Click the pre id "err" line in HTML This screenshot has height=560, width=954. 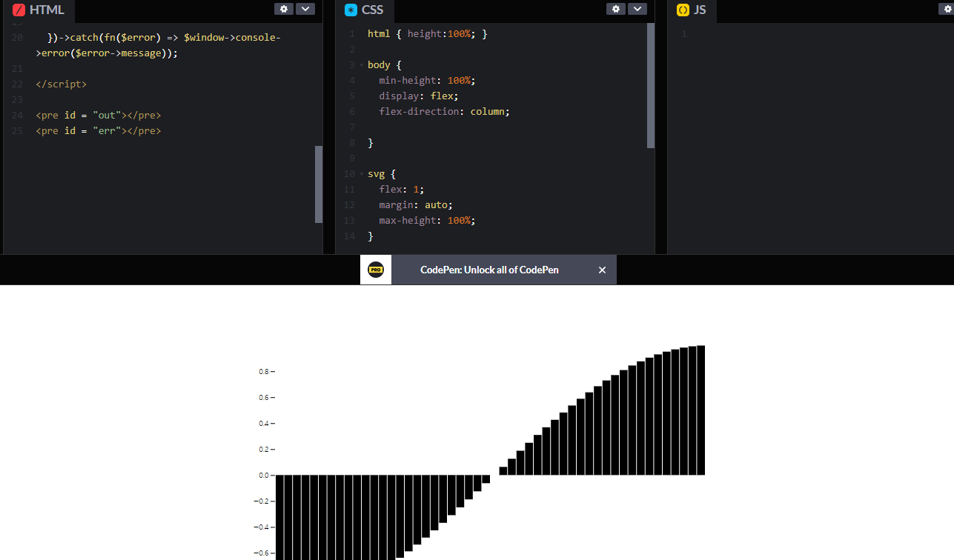98,131
